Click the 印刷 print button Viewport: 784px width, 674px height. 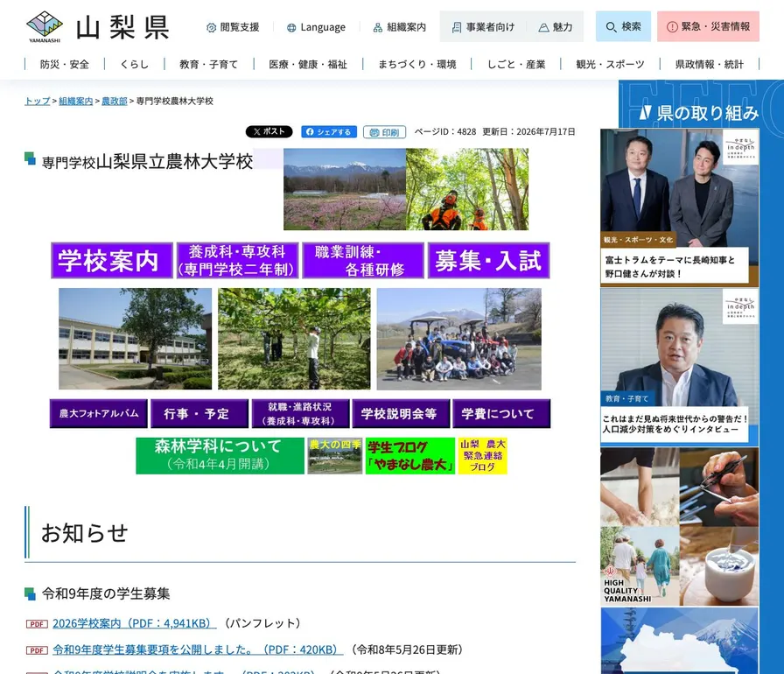pyautogui.click(x=384, y=132)
